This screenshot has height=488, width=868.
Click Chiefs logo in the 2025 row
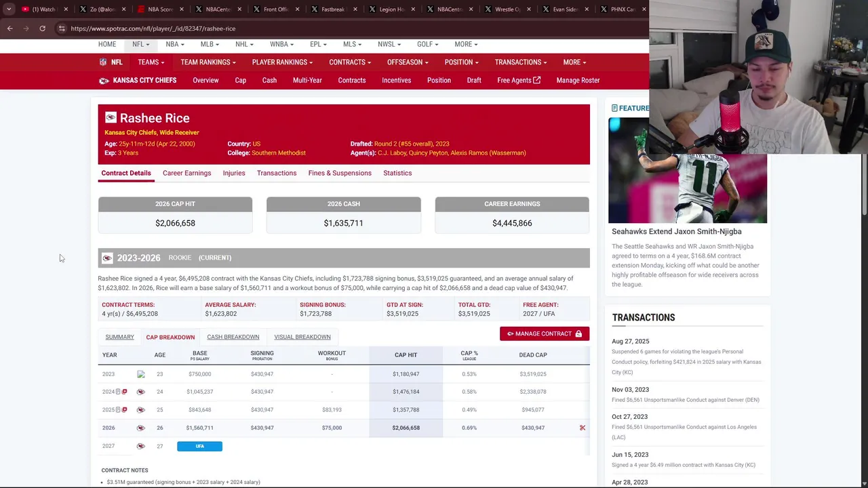(140, 410)
